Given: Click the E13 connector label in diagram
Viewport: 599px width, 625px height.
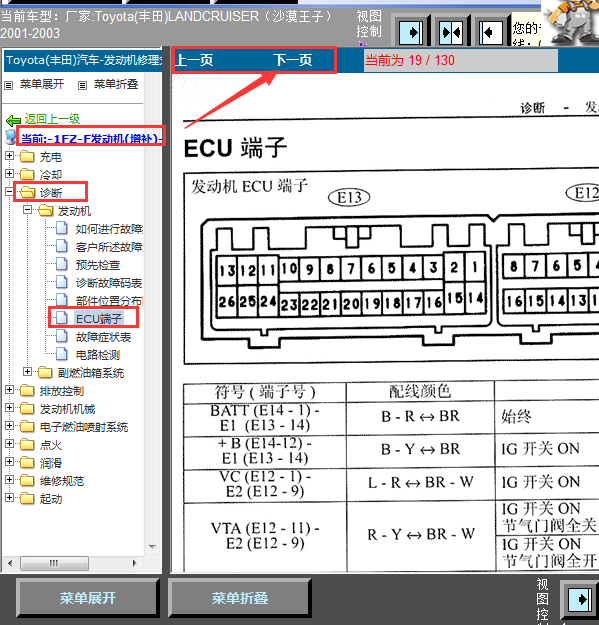Looking at the screenshot, I should tap(349, 197).
